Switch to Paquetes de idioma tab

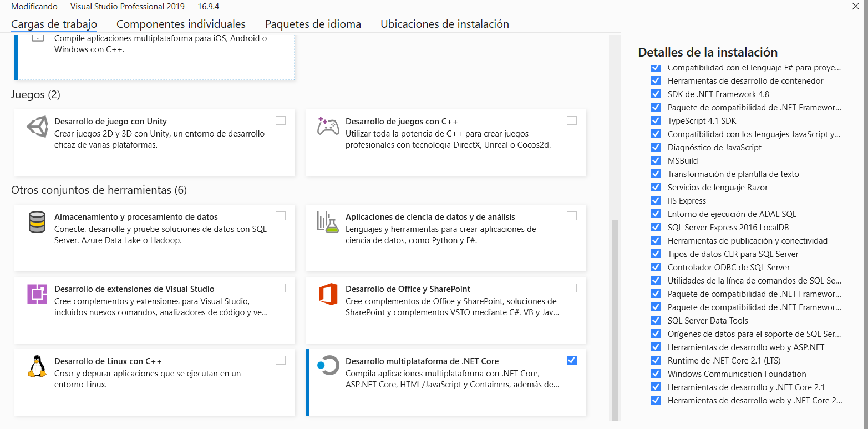pyautogui.click(x=313, y=24)
